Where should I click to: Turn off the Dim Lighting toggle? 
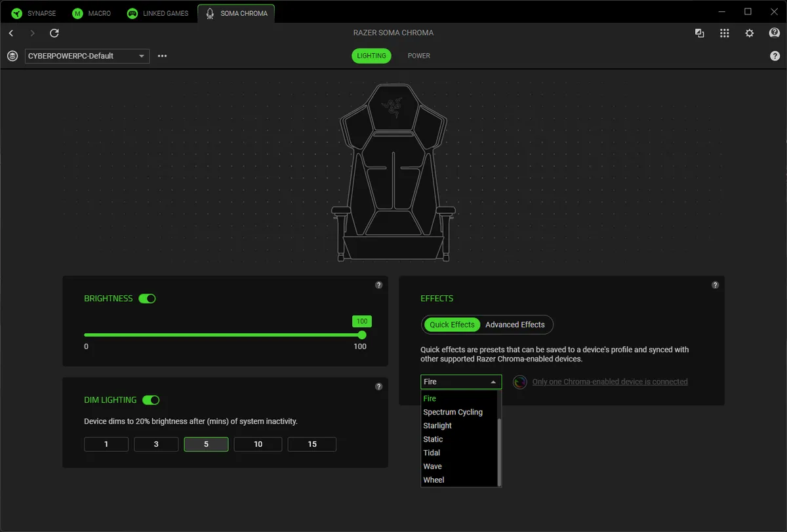coord(151,400)
